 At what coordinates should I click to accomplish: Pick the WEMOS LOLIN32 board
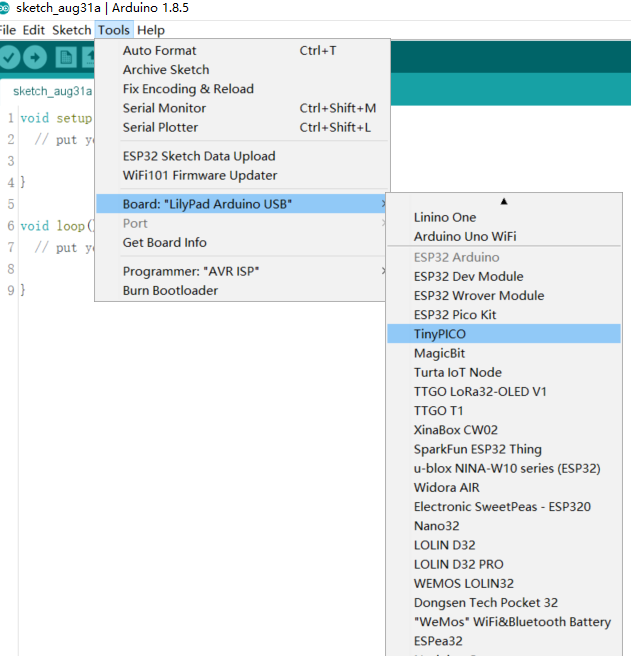click(504, 584)
